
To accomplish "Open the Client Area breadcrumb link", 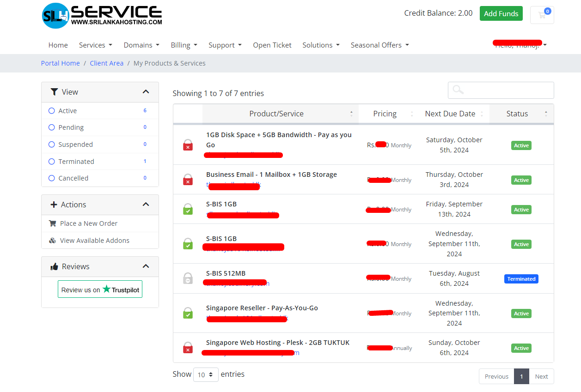I will (106, 63).
